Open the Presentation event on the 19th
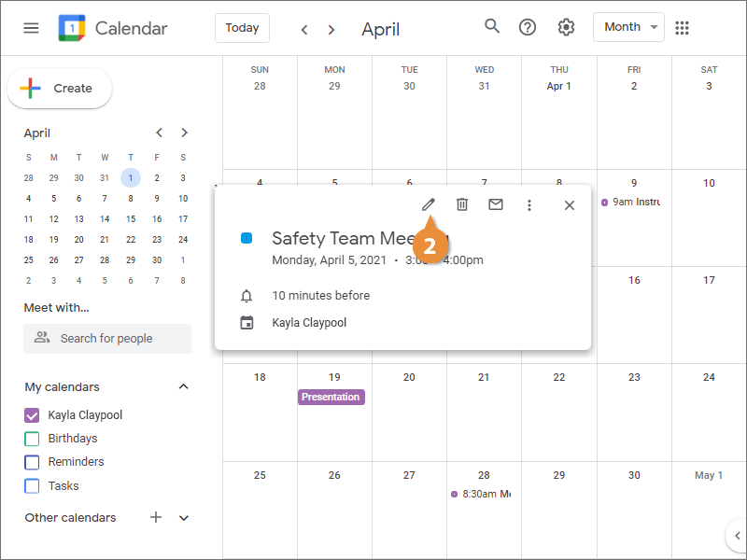The width and height of the screenshot is (747, 560). coord(331,398)
